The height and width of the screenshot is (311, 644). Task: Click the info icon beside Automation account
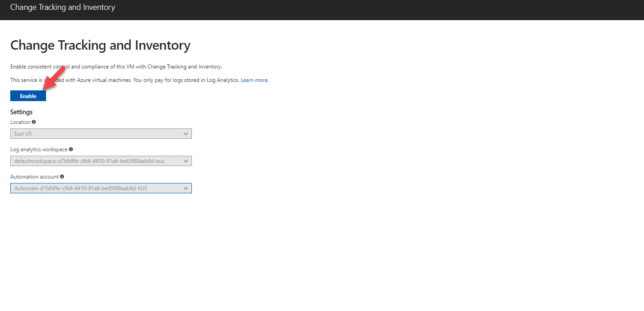62,176
